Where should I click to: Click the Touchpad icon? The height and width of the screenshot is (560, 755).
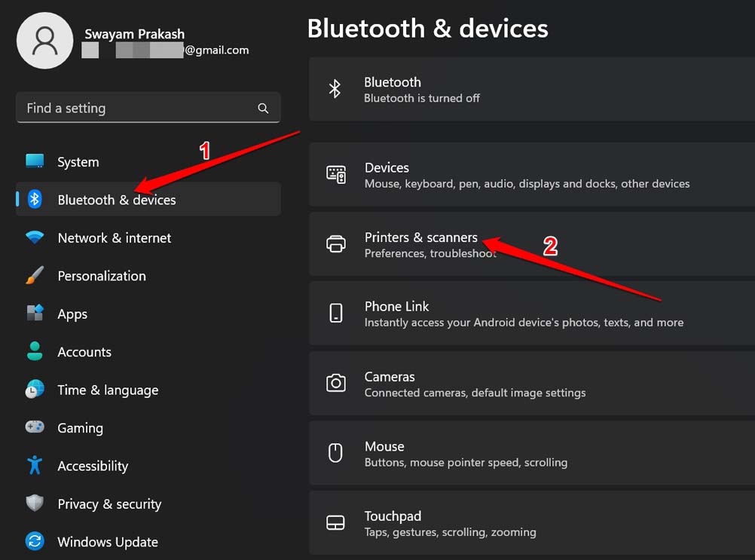click(335, 523)
